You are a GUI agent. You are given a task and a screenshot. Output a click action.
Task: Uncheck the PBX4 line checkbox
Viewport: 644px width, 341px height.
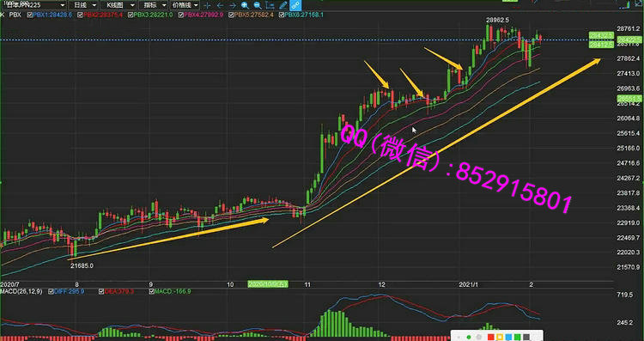pyautogui.click(x=180, y=15)
